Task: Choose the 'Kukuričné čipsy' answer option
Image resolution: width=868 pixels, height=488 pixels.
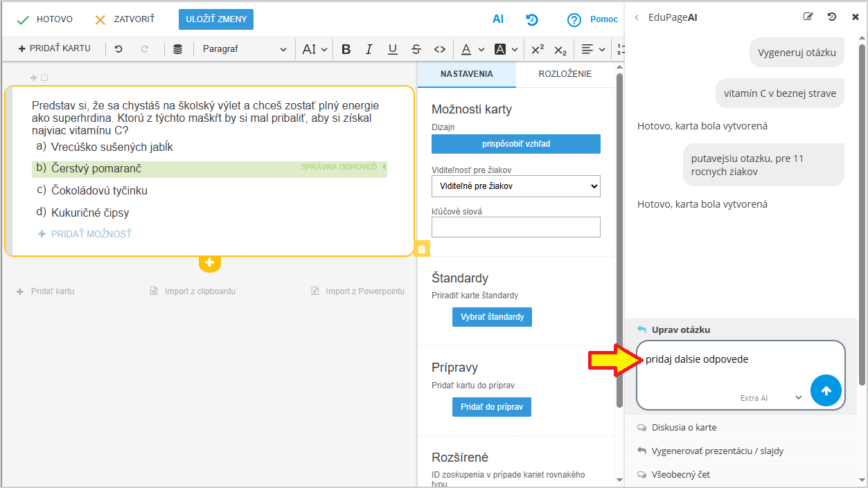Action: [90, 213]
